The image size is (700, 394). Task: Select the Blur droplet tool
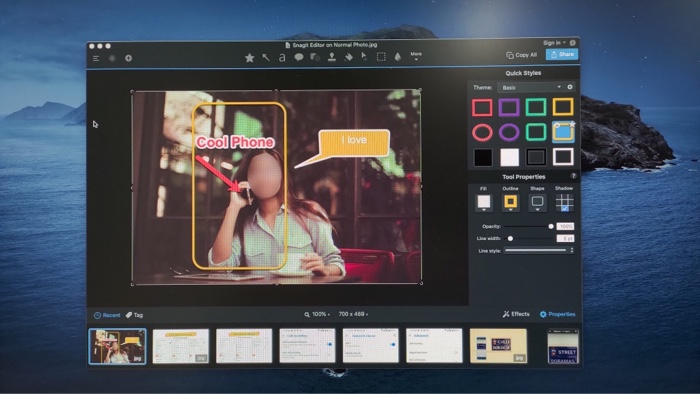point(398,57)
